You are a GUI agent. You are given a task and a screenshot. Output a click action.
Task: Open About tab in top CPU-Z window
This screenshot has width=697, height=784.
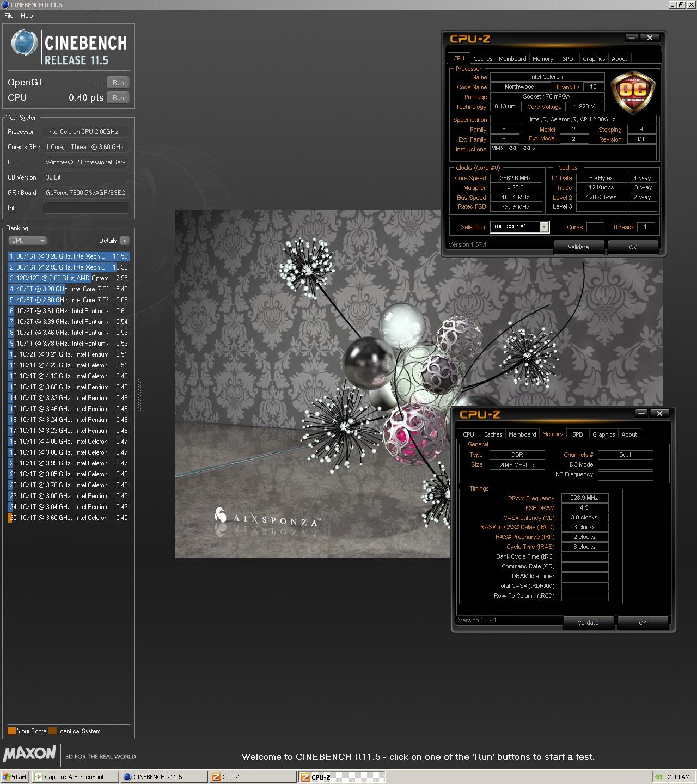[619, 59]
